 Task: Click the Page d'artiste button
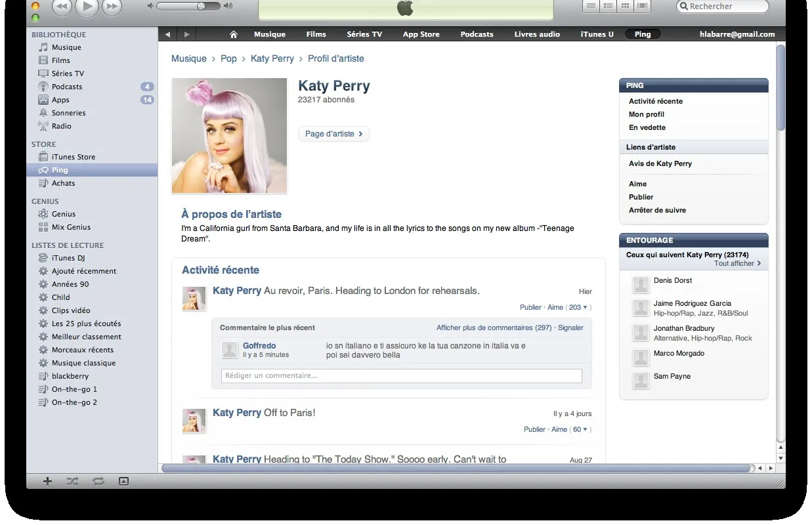(333, 134)
